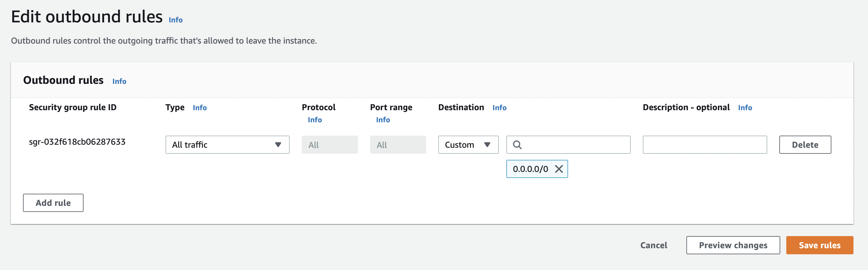The width and height of the screenshot is (868, 270).
Task: Open the All traffic type dropdown
Action: point(227,145)
